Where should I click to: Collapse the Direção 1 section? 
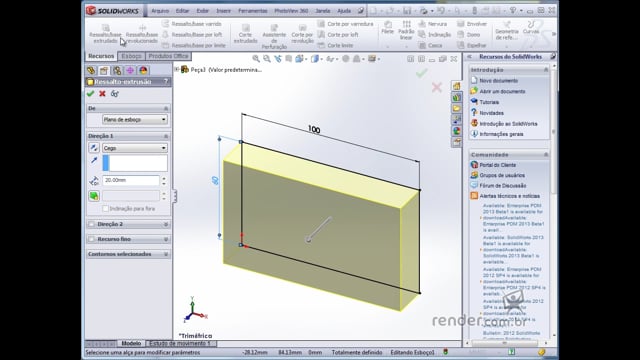pyautogui.click(x=166, y=136)
